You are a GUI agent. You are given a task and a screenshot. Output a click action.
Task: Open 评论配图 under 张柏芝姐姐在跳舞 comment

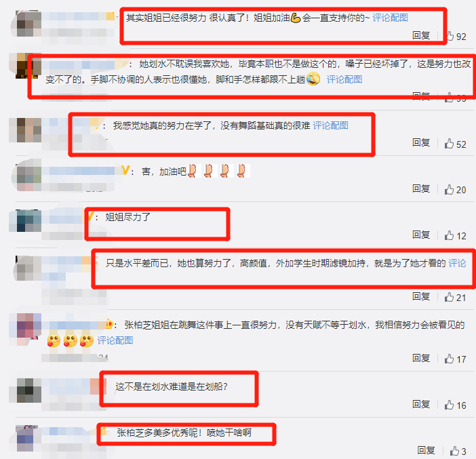[x=115, y=340]
